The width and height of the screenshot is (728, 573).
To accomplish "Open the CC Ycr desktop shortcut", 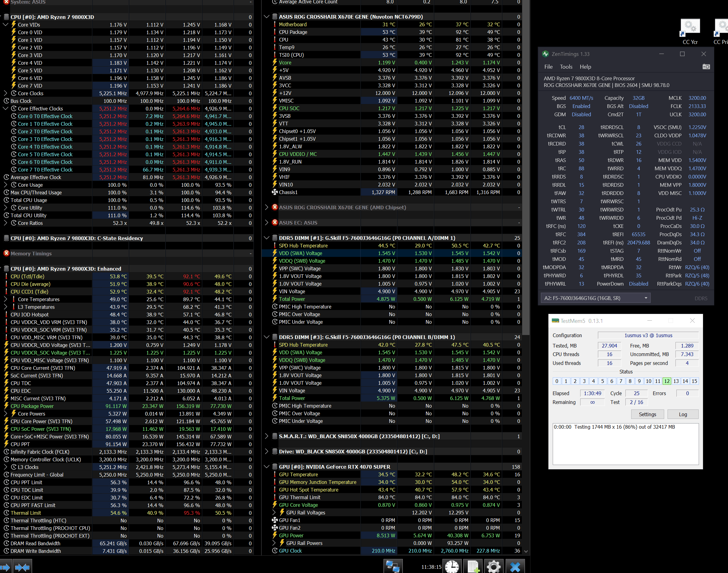I will click(x=690, y=32).
